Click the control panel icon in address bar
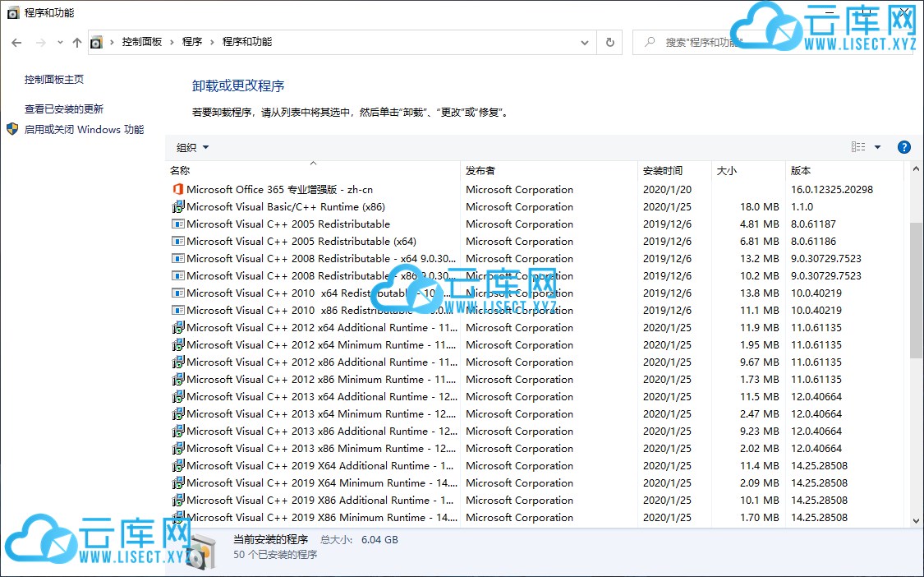Viewport: 924px width, 577px height. click(97, 43)
